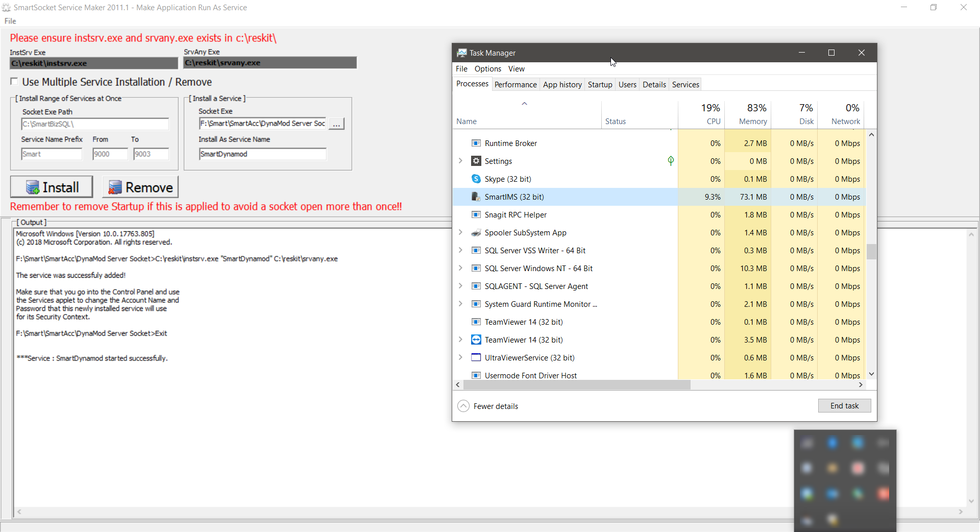Select the TeamViewer 14 row with 0.1 MB
980x532 pixels.
click(x=659, y=322)
